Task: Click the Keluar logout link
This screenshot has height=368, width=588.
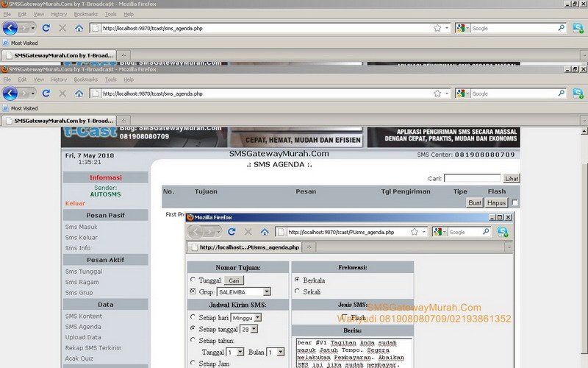Action: (75, 203)
